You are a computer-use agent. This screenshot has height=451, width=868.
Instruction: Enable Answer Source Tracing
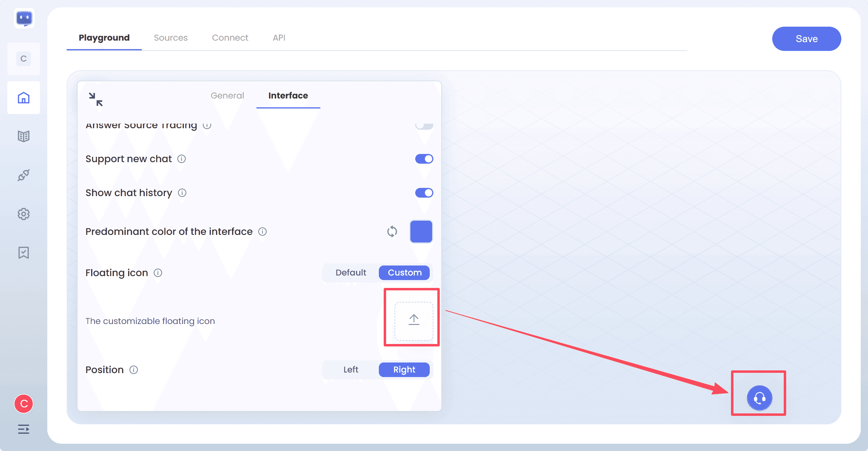click(424, 125)
